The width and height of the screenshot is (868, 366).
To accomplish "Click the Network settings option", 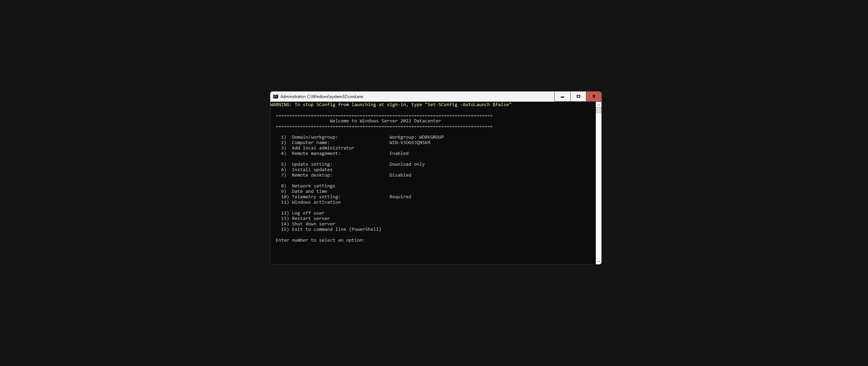I will click(x=313, y=186).
